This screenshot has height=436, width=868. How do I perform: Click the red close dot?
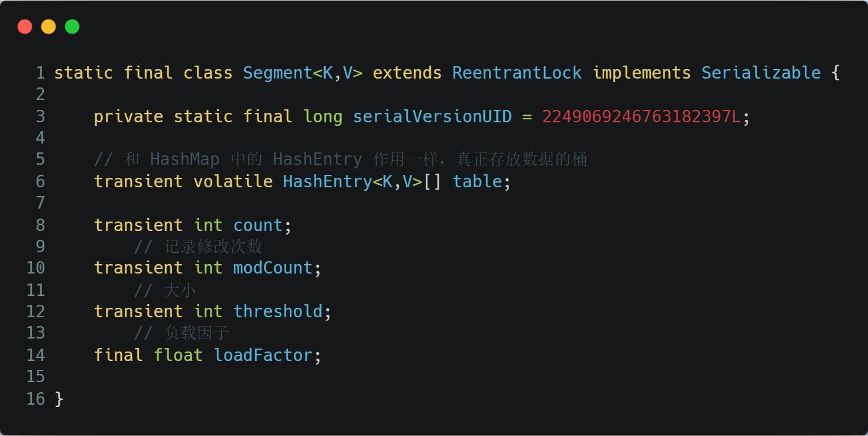coord(25,27)
